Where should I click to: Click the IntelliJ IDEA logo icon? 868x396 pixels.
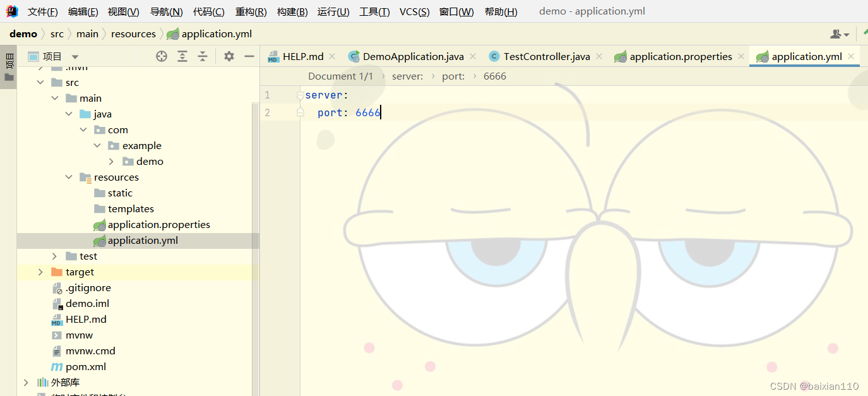[x=13, y=11]
